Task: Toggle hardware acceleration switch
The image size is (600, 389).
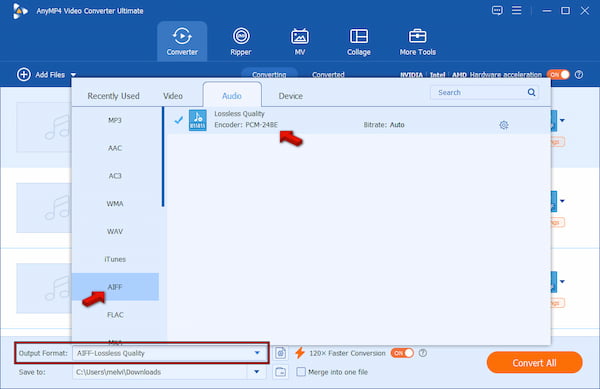Action: click(558, 75)
